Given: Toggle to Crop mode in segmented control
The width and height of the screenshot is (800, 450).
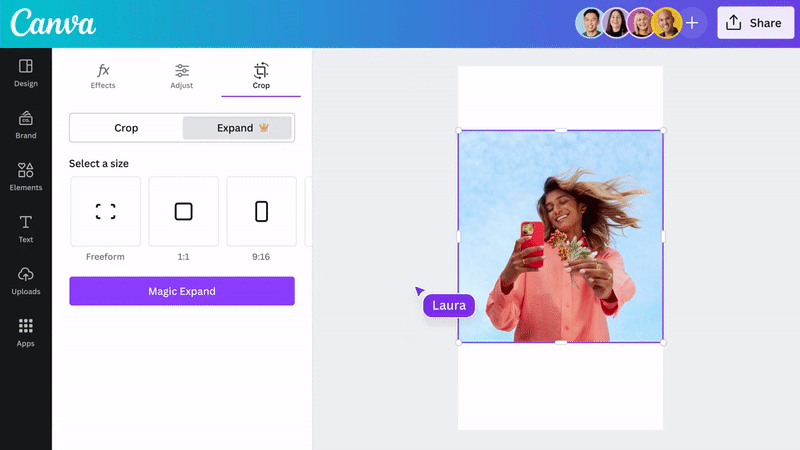Looking at the screenshot, I should pos(126,128).
